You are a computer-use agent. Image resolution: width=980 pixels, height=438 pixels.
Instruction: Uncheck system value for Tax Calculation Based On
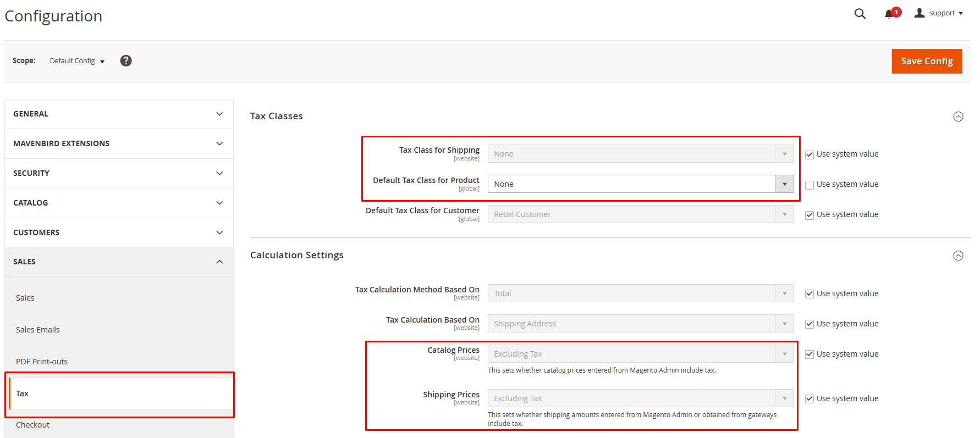[x=810, y=324]
